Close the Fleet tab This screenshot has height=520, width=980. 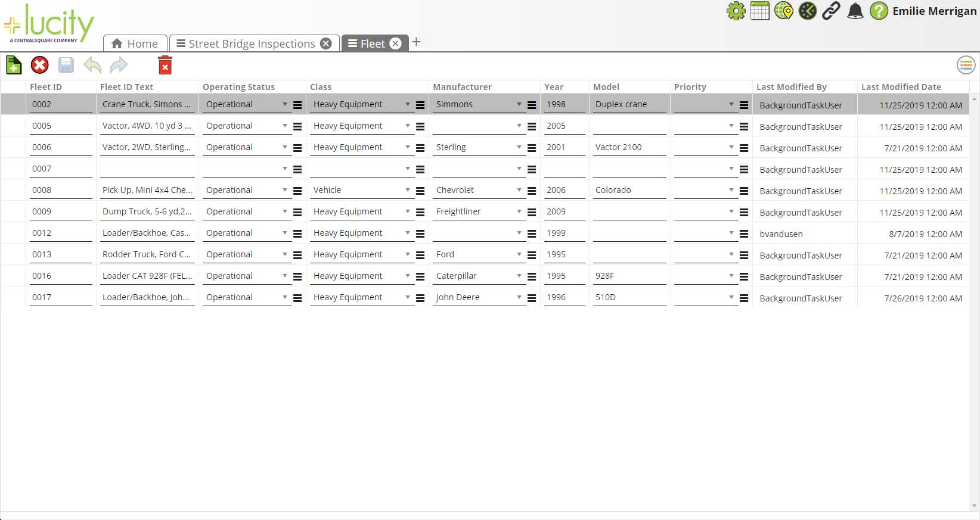(395, 43)
